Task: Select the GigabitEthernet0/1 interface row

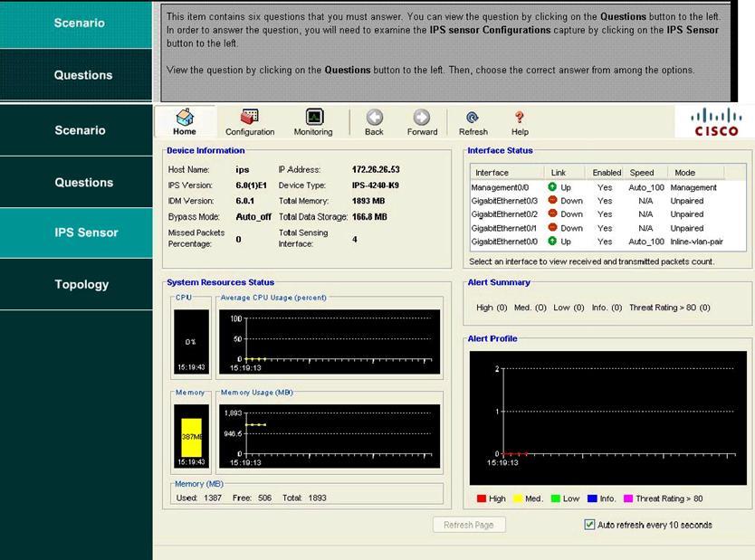Action: [x=607, y=228]
